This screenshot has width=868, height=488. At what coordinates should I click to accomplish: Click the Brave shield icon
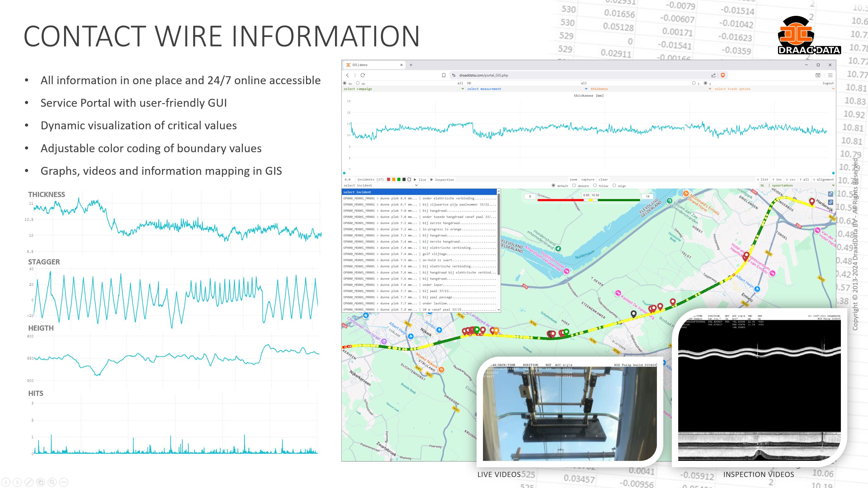tap(722, 75)
